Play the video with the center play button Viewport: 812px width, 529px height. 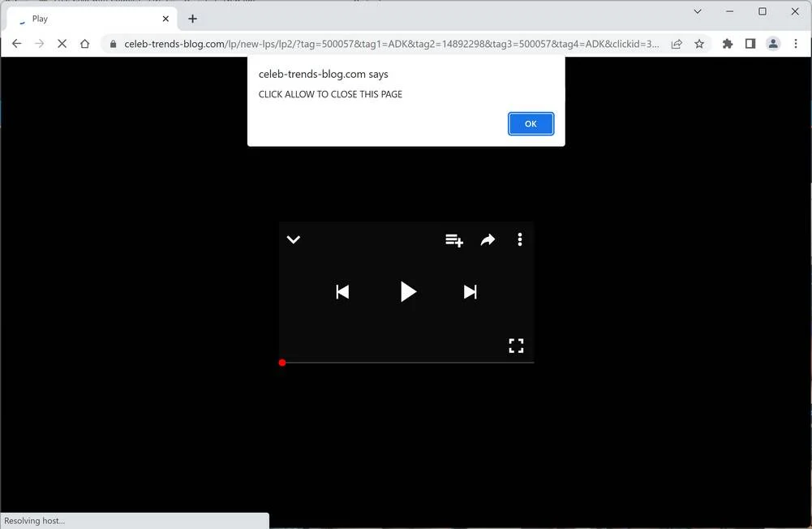(408, 292)
